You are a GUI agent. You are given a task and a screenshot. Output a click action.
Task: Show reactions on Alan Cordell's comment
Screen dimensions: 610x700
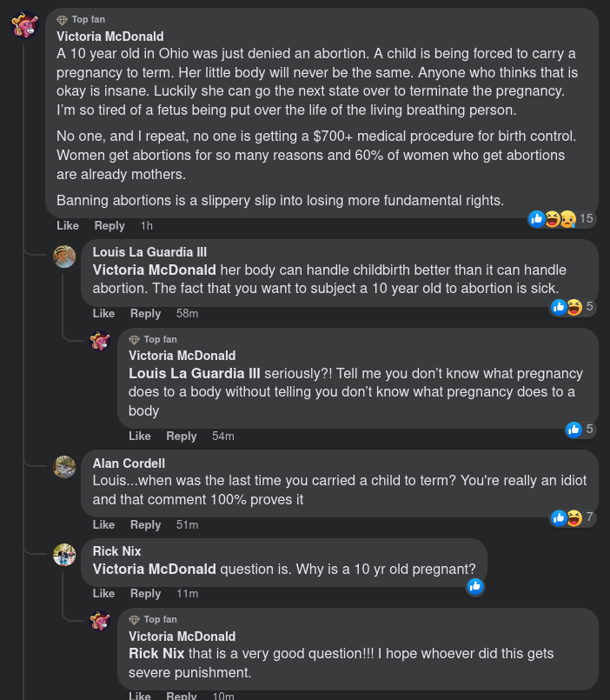tap(574, 517)
